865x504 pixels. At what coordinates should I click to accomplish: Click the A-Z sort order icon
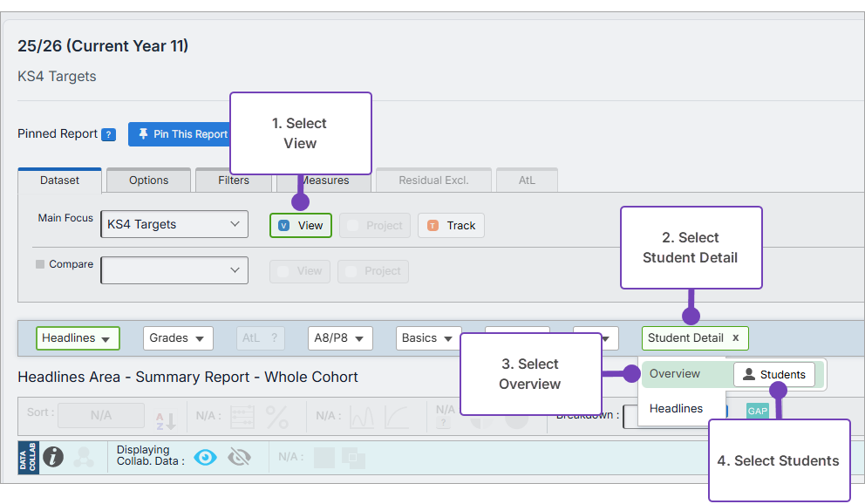[x=166, y=418]
